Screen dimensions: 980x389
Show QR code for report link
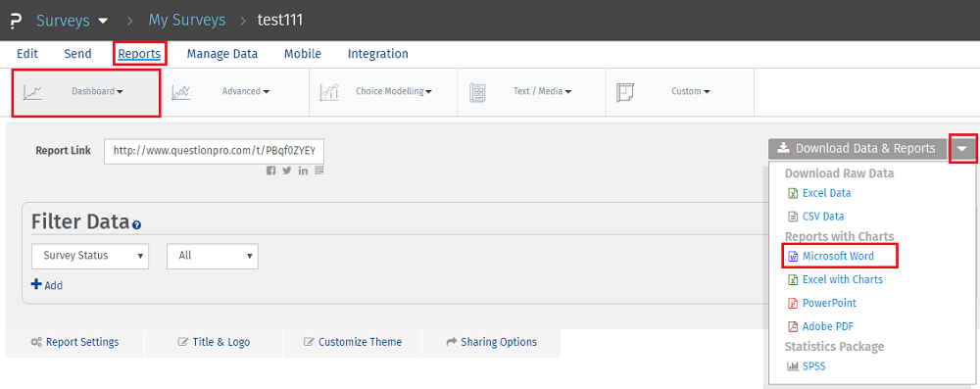319,170
